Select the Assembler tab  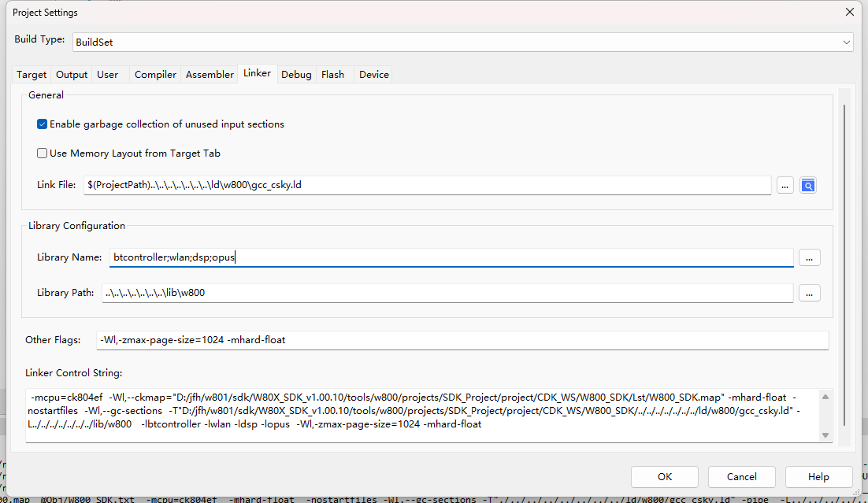[x=210, y=75]
